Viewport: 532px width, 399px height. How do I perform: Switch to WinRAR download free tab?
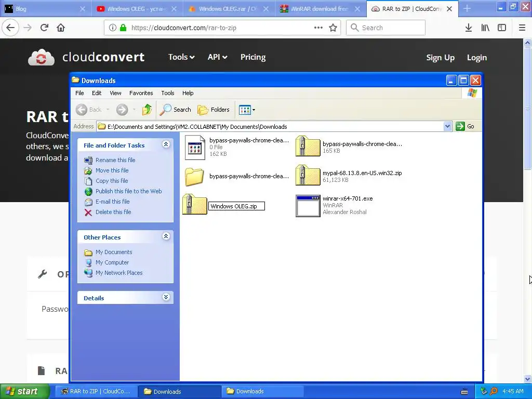pos(321,9)
